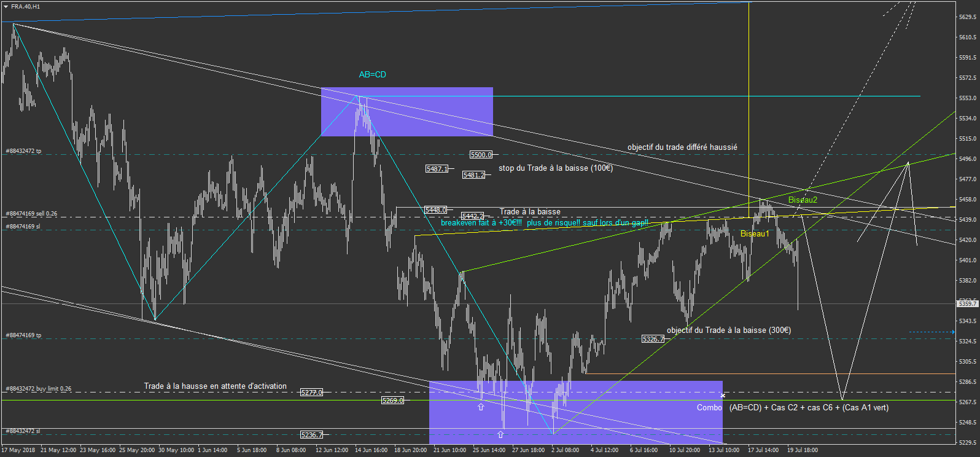Select the large lower purple rectangle
This screenshot has width=980, height=457.
(x=576, y=412)
